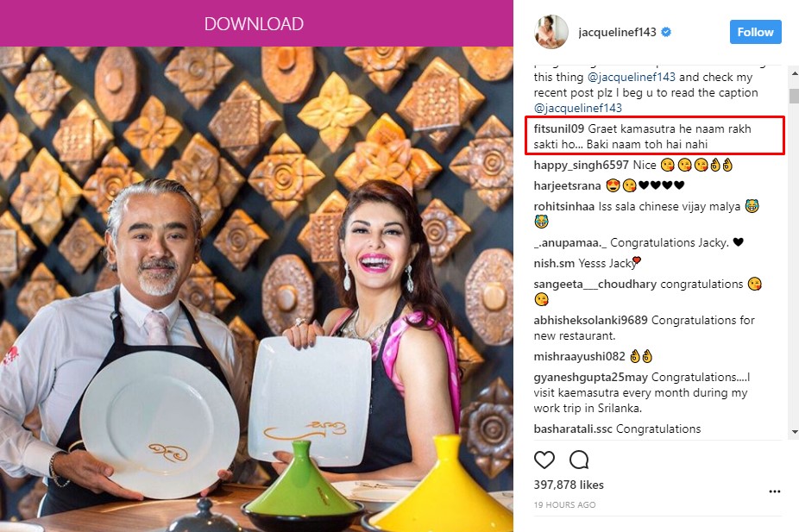Open the main post photo
799x532 pixels.
(256, 289)
